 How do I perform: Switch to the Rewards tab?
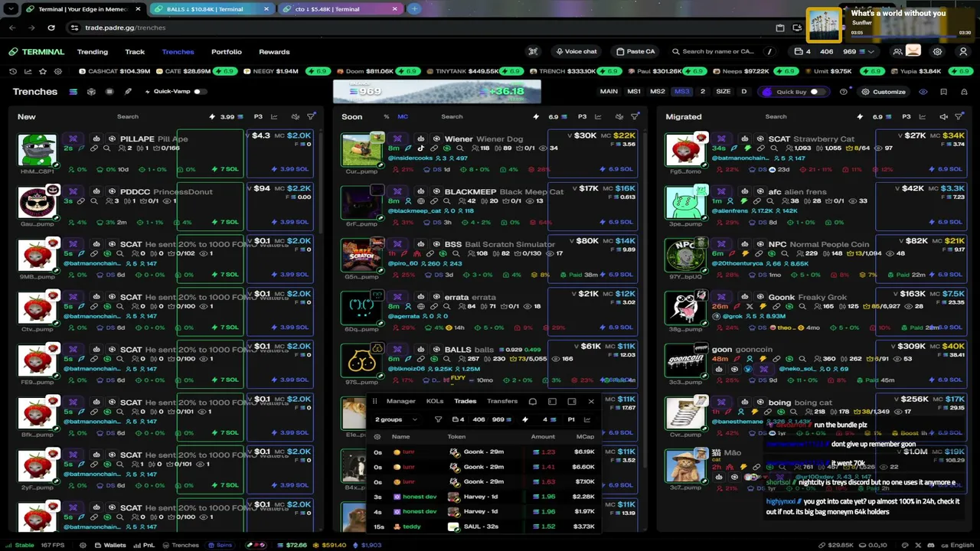274,52
